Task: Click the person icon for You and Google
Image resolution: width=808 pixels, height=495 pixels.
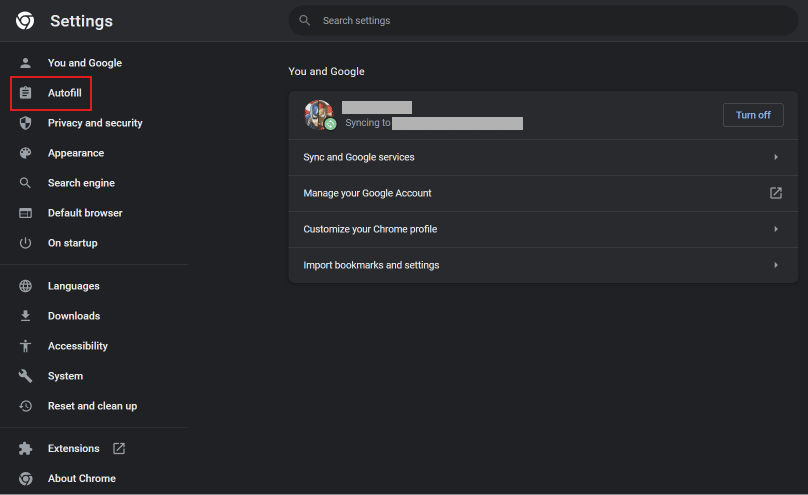Action: tap(25, 63)
